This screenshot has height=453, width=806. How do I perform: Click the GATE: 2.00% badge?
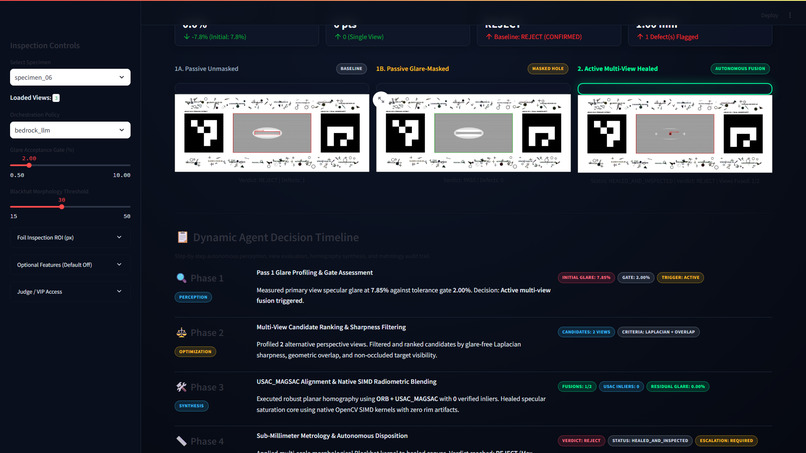click(x=636, y=278)
